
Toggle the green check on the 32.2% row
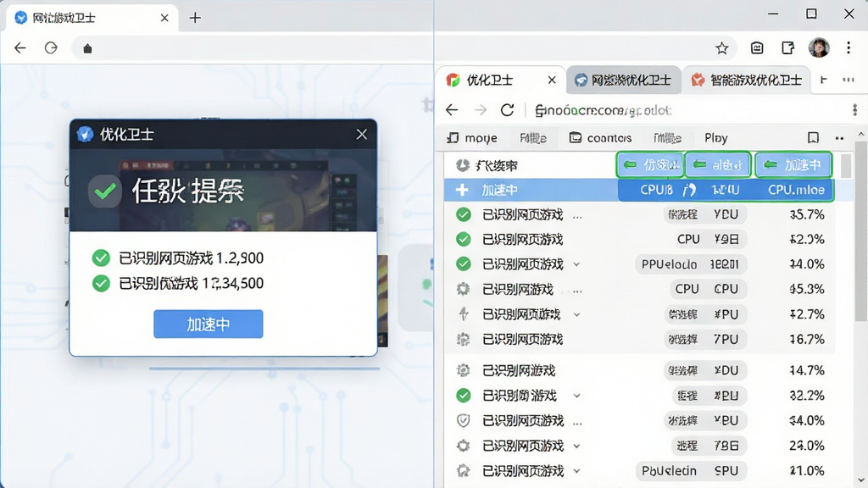(x=464, y=396)
